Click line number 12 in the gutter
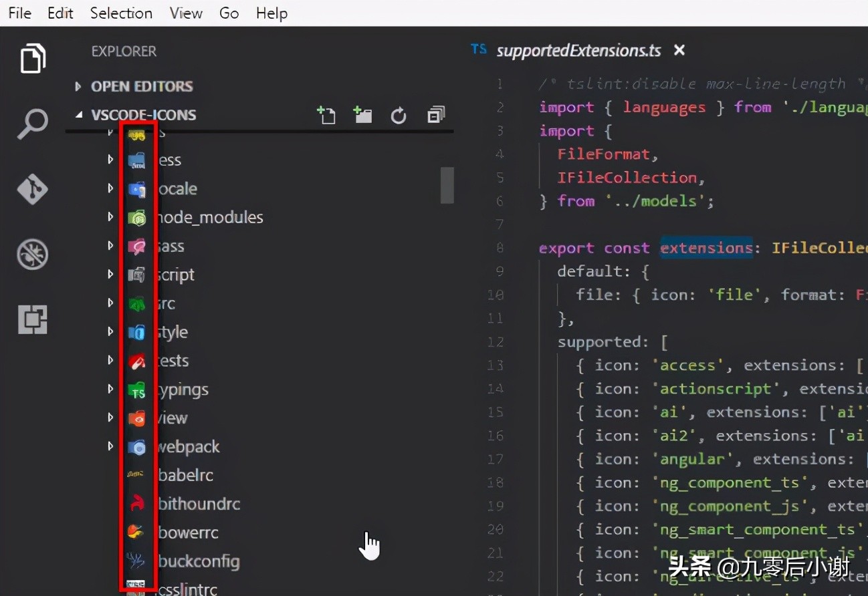The height and width of the screenshot is (596, 868). pos(496,342)
